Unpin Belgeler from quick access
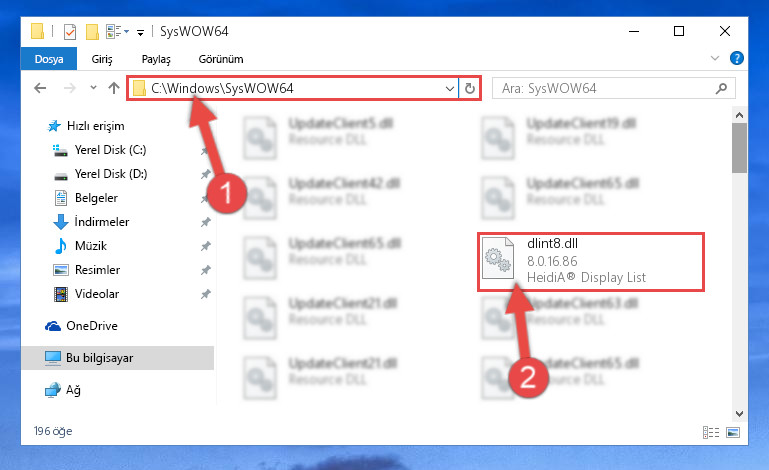 tap(205, 198)
